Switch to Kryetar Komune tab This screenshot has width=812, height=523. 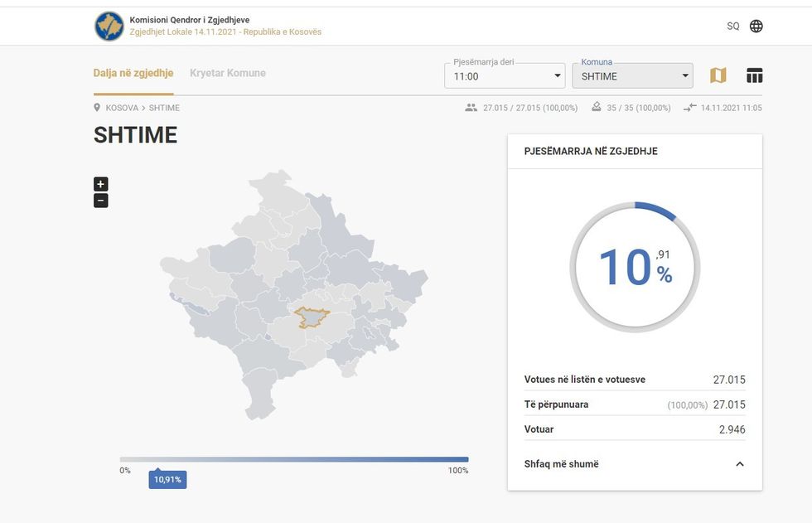(x=228, y=73)
